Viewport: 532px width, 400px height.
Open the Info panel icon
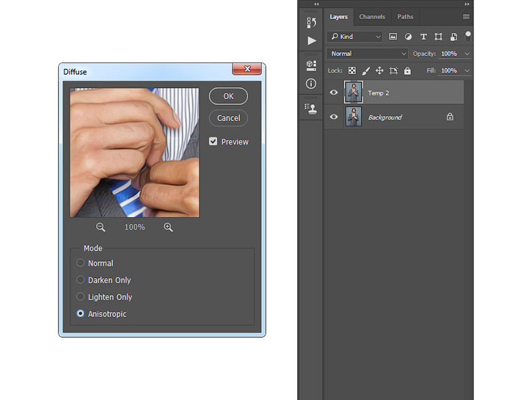pos(311,84)
